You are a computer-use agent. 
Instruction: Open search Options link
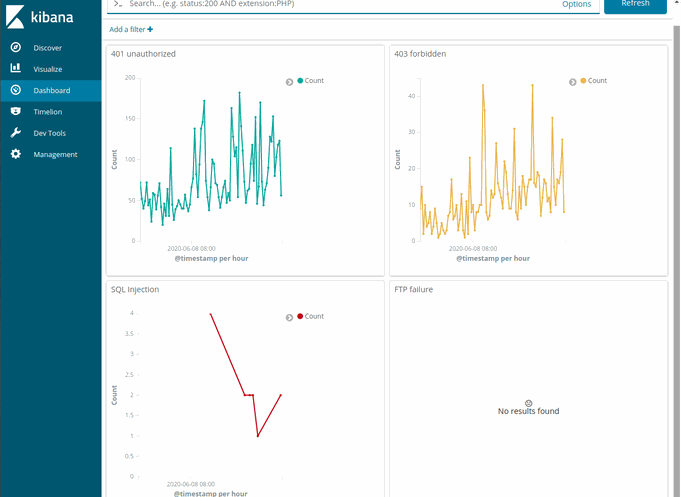[x=576, y=4]
